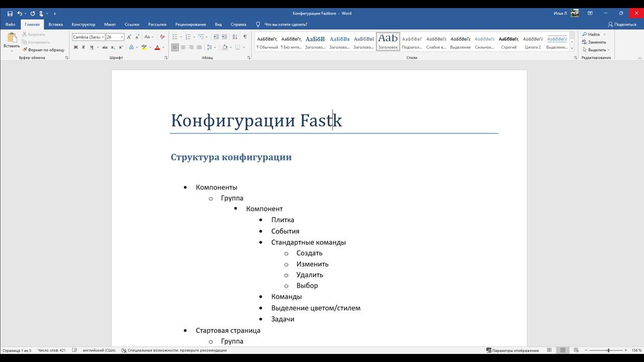
Task: Open the Font dialog launcher in Шрифт group
Action: tap(166, 58)
